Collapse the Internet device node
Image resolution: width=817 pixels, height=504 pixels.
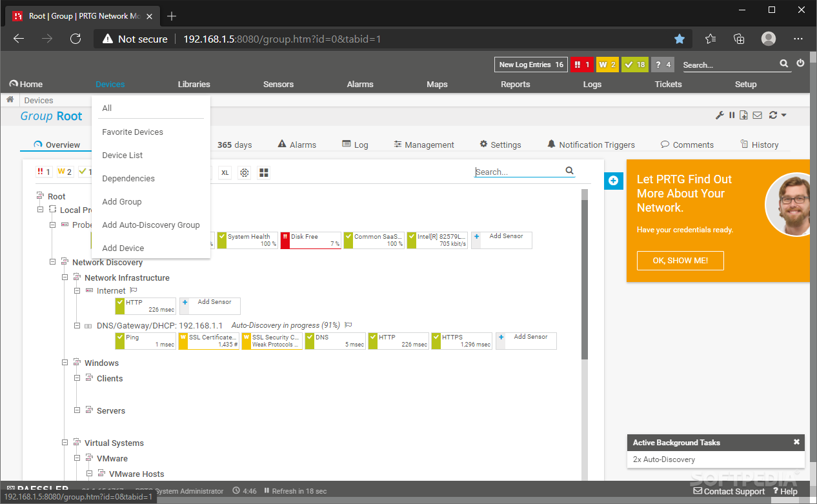pos(77,290)
